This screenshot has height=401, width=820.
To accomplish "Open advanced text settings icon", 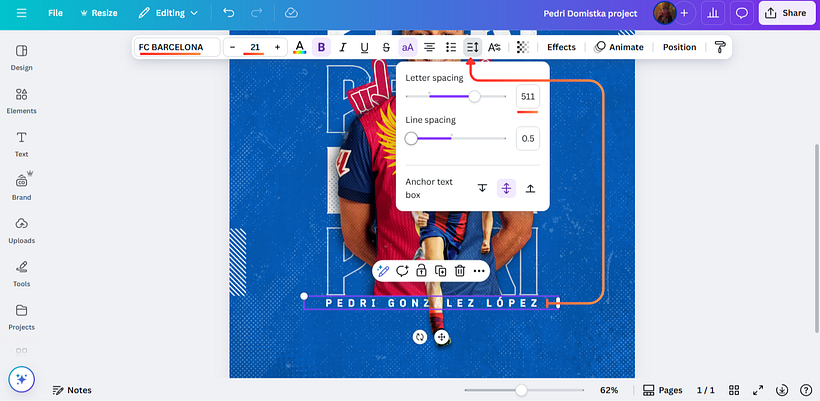I will [x=494, y=47].
